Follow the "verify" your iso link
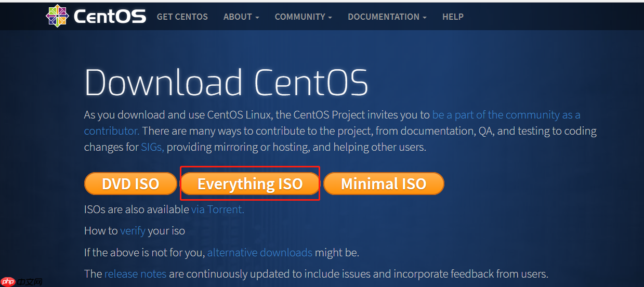Viewport: 644px width, 287px height. click(133, 230)
